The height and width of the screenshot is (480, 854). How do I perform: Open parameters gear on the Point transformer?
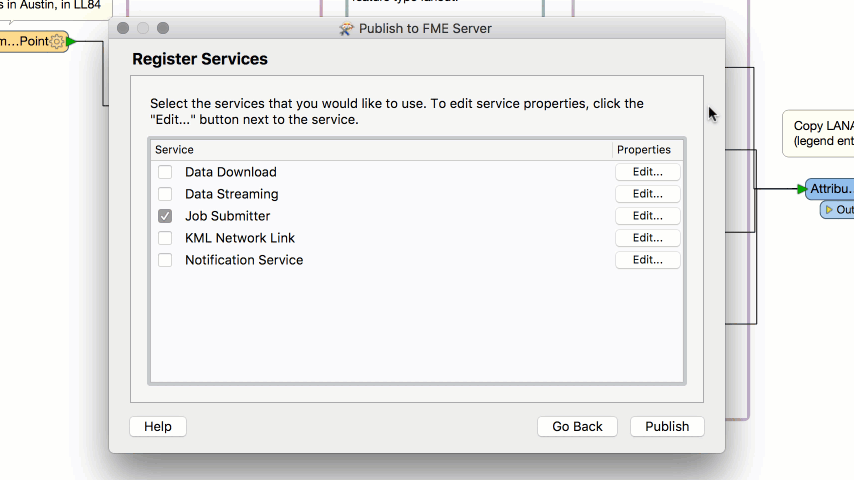[x=57, y=41]
